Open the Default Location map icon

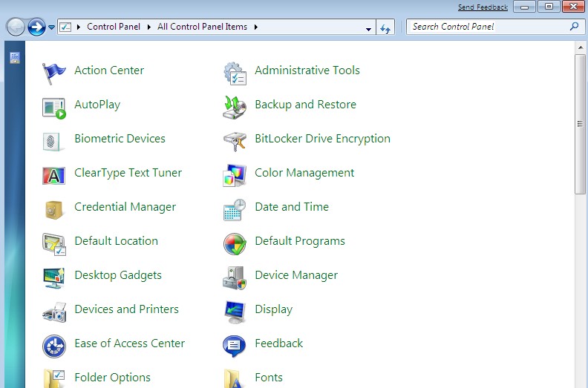pos(54,244)
